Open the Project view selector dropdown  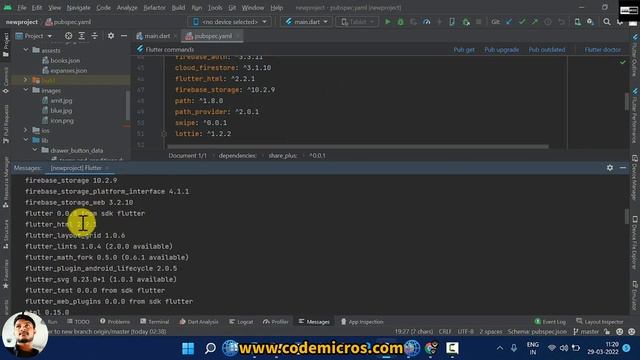pyautogui.click(x=34, y=36)
